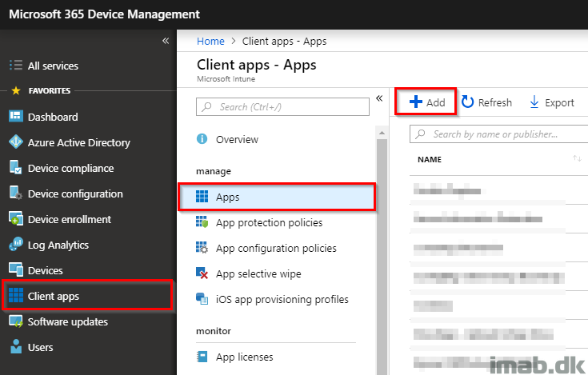Collapse the left favorites sidebar
Viewport: 588px width, 375px height.
[166, 41]
